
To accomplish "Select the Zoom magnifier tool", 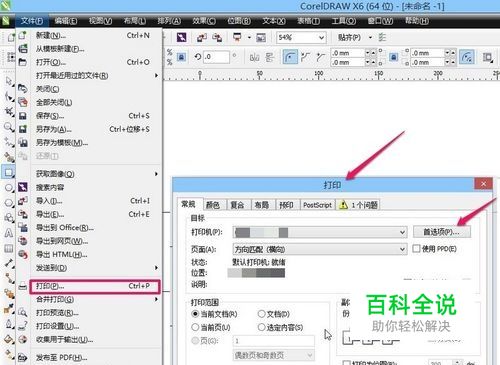I will point(8,127).
